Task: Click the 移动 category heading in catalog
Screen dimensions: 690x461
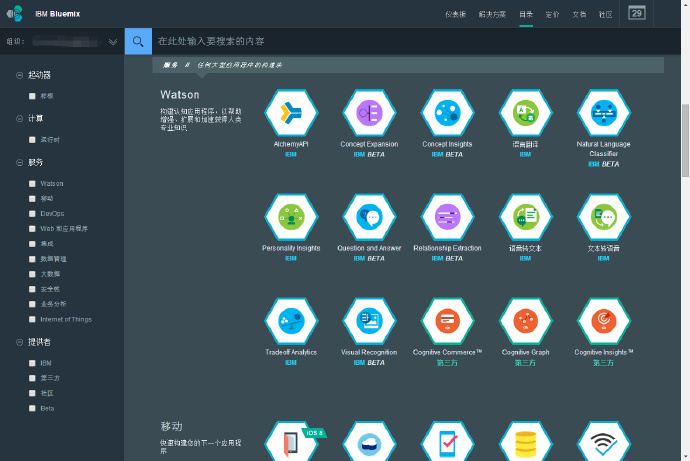Action: click(171, 426)
